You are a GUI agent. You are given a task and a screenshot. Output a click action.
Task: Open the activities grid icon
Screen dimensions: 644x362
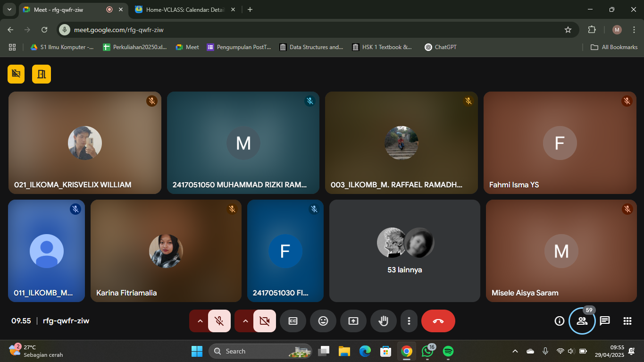click(627, 321)
